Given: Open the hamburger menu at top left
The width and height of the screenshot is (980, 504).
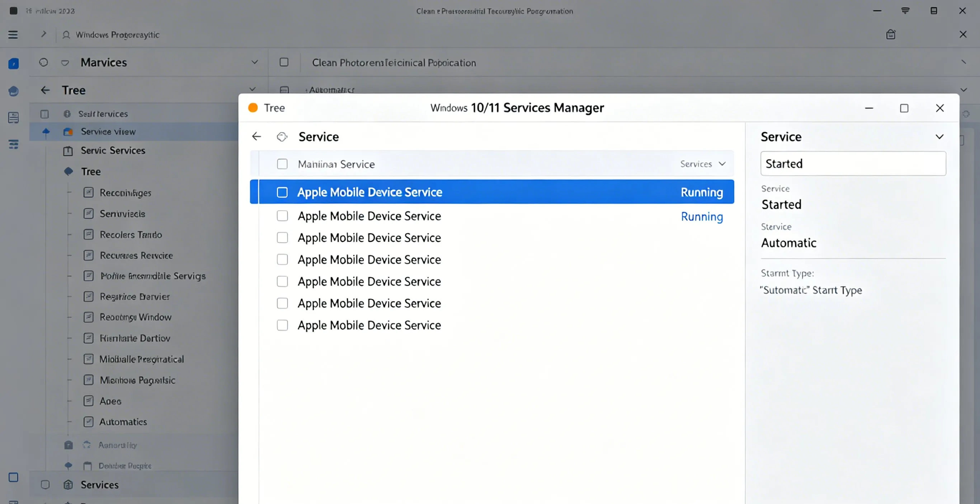Looking at the screenshot, I should 13,34.
